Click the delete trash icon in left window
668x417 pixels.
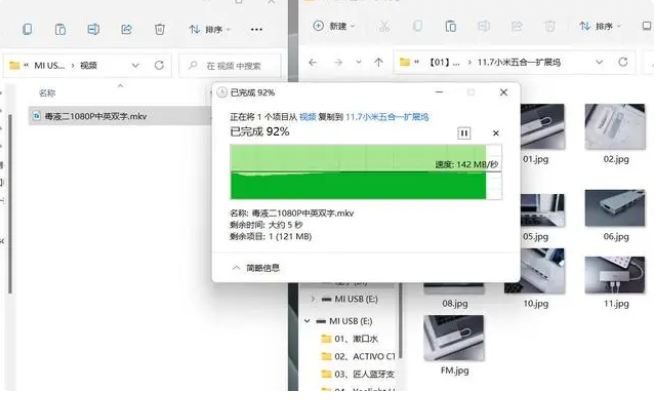pyautogui.click(x=159, y=29)
